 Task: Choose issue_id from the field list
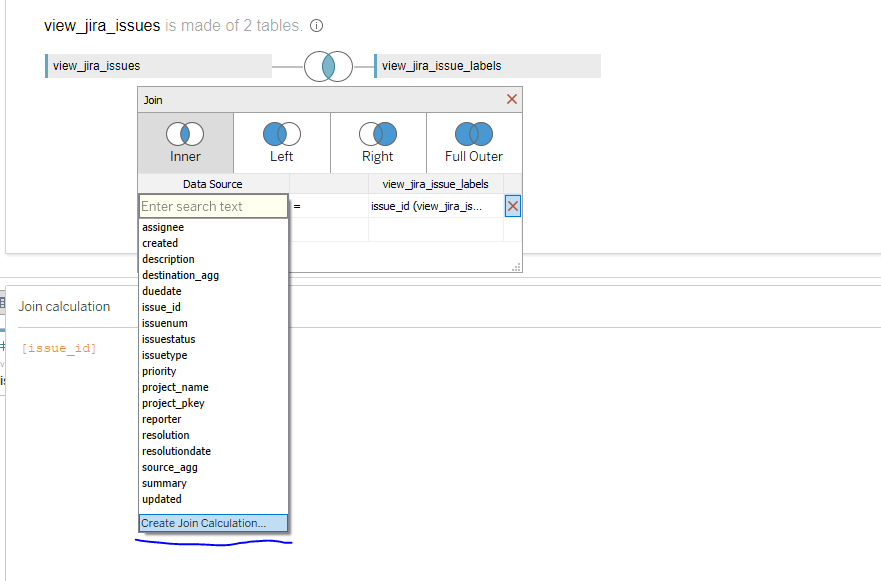point(213,307)
